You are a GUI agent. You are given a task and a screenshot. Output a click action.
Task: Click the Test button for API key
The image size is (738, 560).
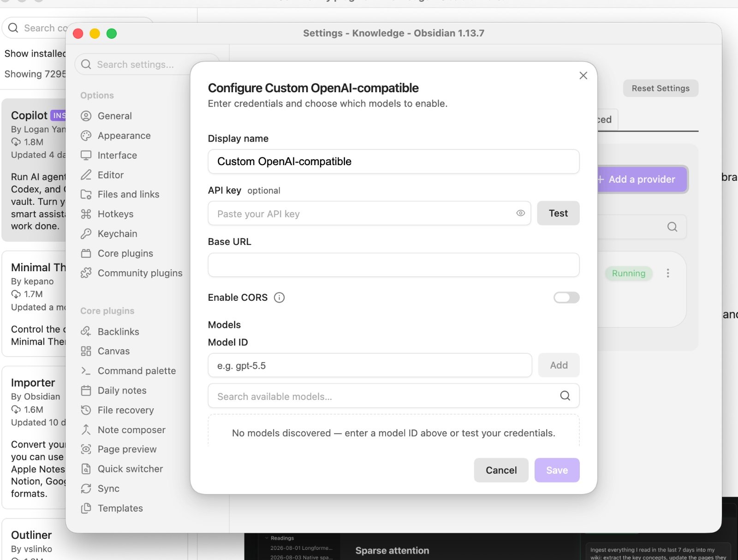click(x=558, y=213)
